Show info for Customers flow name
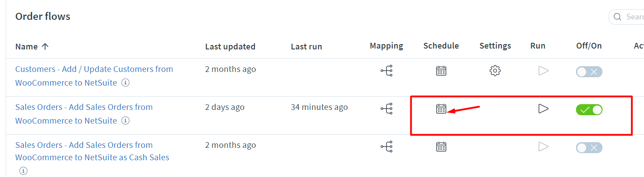The height and width of the screenshot is (177, 644). [125, 83]
